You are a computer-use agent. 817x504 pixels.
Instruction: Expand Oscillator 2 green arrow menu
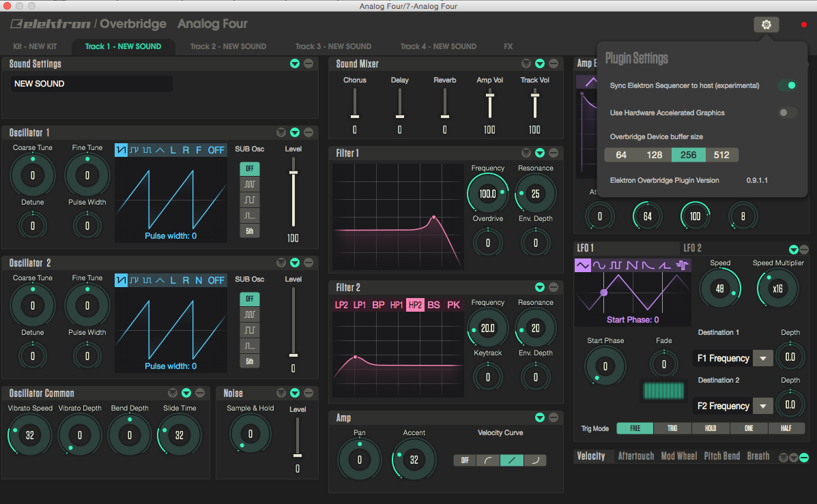point(295,263)
